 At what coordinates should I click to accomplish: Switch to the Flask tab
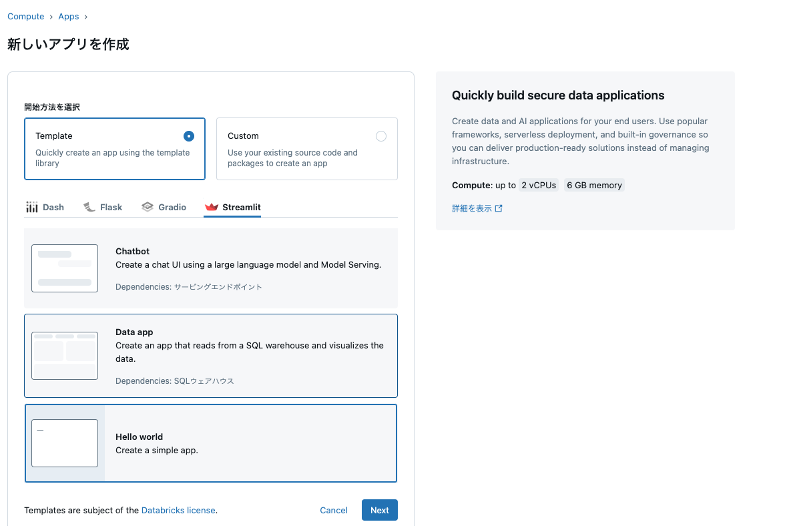(x=103, y=207)
